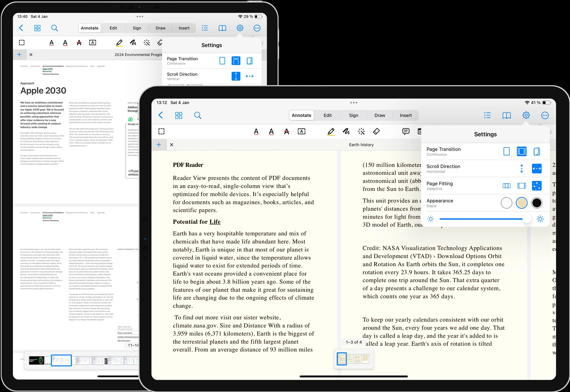Screen dimensions: 570x392
Task: Add a comment note on the front iPad
Action: click(406, 131)
